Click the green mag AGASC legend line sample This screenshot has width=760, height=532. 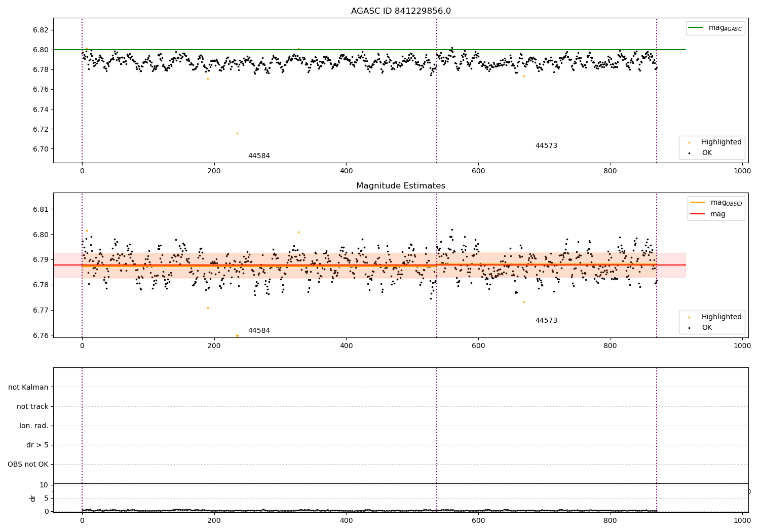(696, 28)
